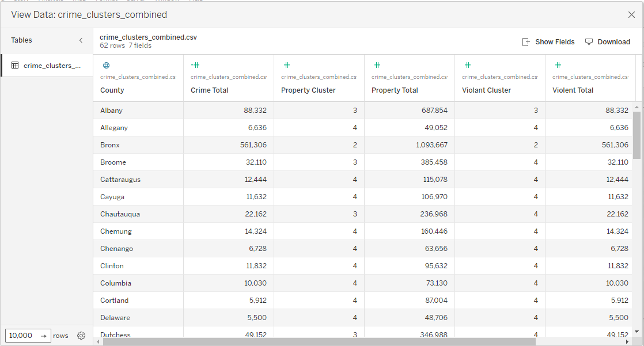Open the row settings gear icon
Image resolution: width=644 pixels, height=346 pixels.
point(81,336)
